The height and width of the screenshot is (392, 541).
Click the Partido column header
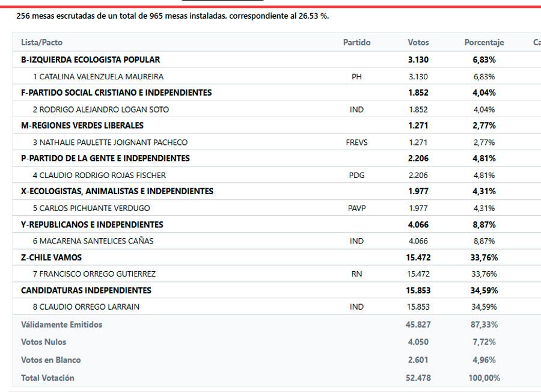coord(356,43)
